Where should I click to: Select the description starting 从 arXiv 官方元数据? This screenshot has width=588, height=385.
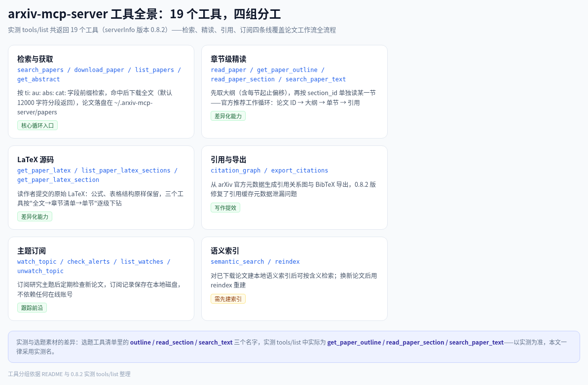(293, 189)
